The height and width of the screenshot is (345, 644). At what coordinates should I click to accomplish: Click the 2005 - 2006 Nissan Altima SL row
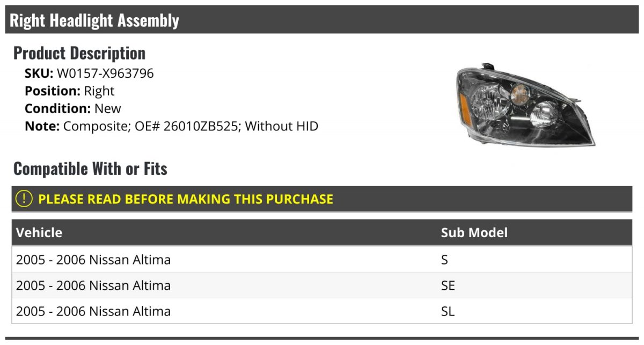322,311
